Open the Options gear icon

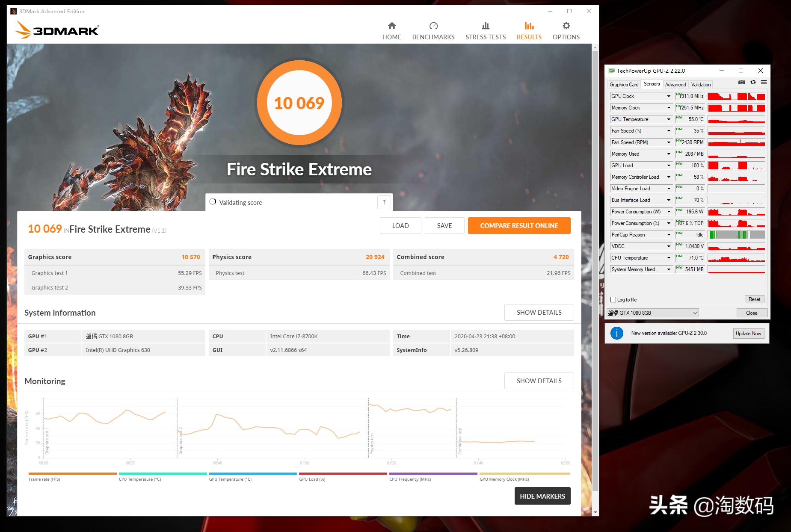566,26
